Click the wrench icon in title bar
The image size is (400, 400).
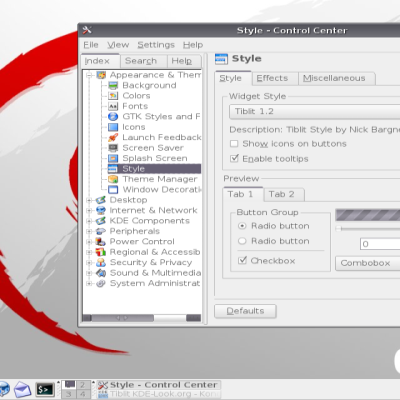87,30
